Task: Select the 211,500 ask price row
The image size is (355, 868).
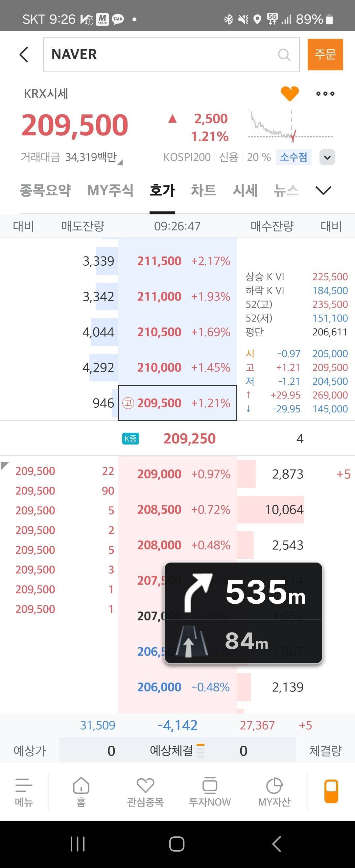Action: click(177, 261)
